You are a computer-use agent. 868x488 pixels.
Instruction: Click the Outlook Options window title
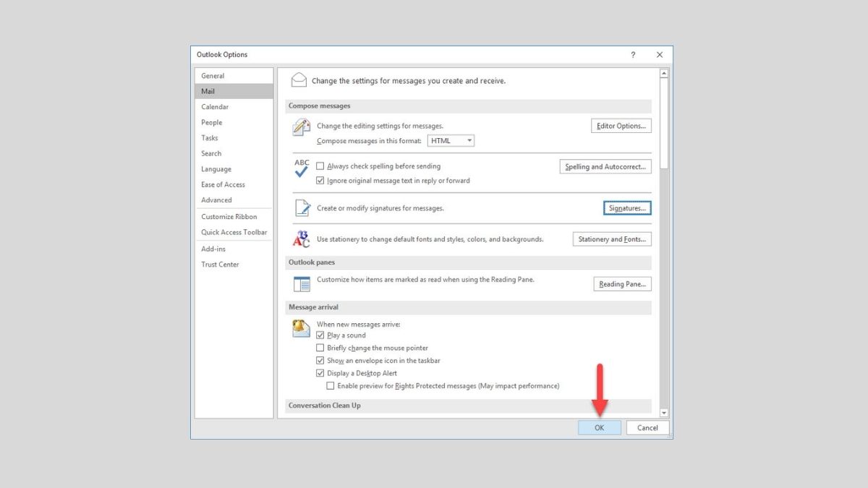pos(222,55)
